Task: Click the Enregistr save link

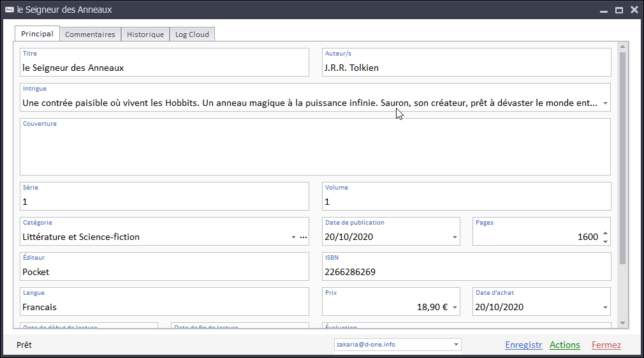Action: pos(523,345)
